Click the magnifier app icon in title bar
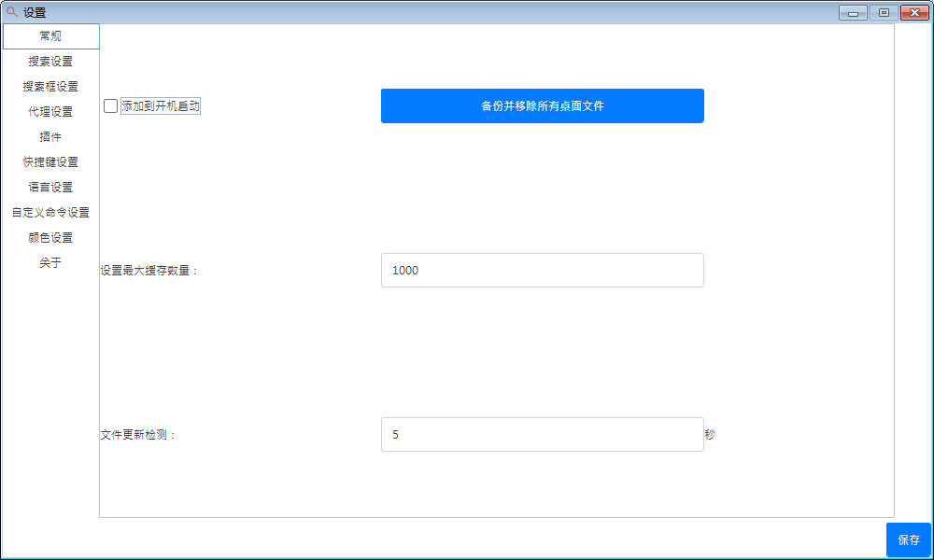 (x=12, y=12)
